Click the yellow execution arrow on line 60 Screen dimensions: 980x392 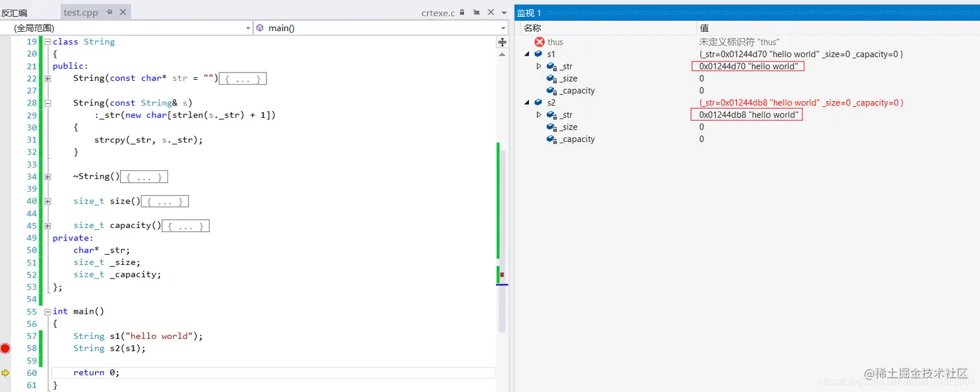coord(5,373)
